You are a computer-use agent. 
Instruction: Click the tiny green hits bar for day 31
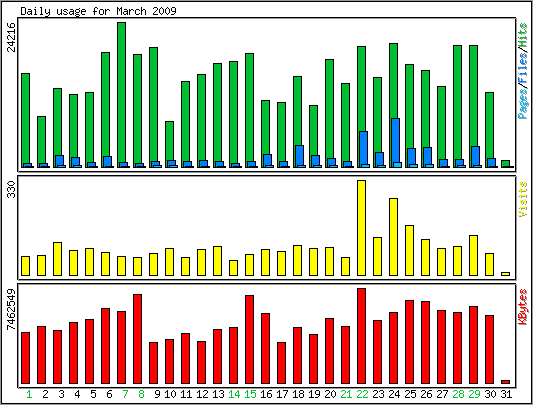(x=505, y=164)
